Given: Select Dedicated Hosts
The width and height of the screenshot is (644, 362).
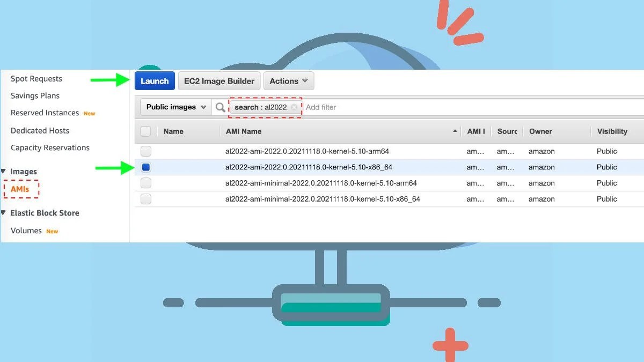Looking at the screenshot, I should (x=40, y=130).
